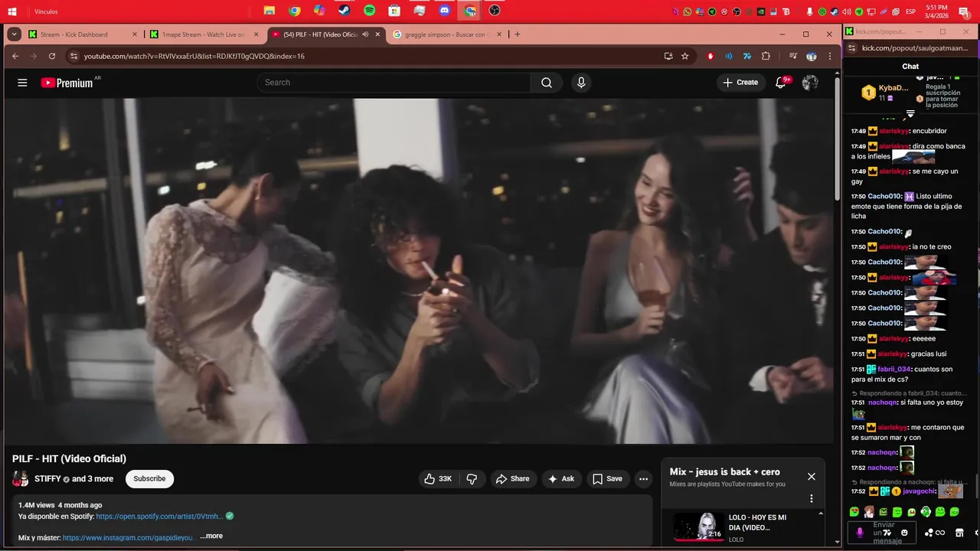Start voice search with microphone icon
The image size is (980, 551).
pos(581,83)
